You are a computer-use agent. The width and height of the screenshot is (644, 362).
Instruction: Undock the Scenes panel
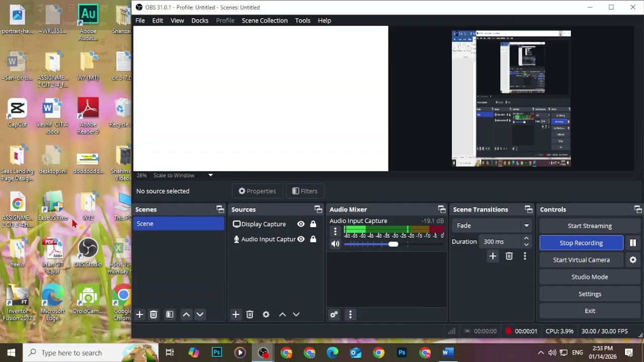pyautogui.click(x=220, y=209)
